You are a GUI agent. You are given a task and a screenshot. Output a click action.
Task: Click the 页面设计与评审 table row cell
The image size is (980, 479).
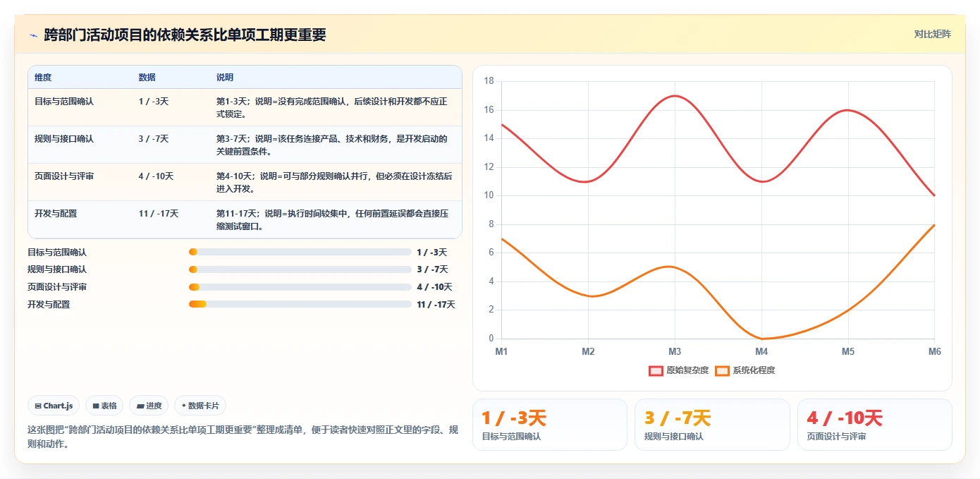pyautogui.click(x=64, y=176)
